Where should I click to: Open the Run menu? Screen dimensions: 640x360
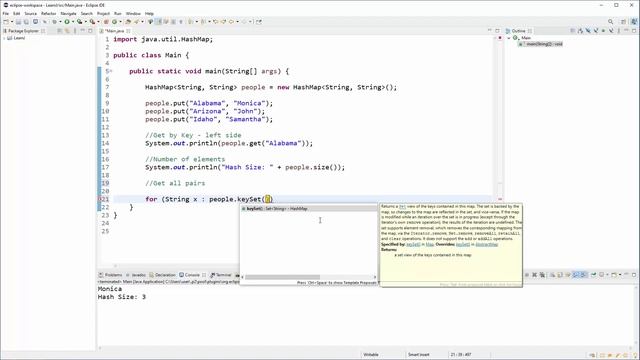118,13
